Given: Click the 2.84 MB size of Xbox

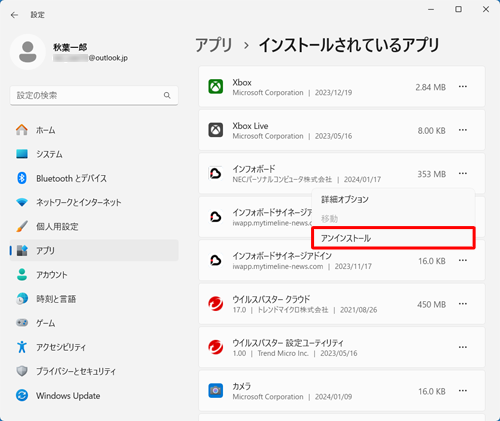Looking at the screenshot, I should pos(430,87).
